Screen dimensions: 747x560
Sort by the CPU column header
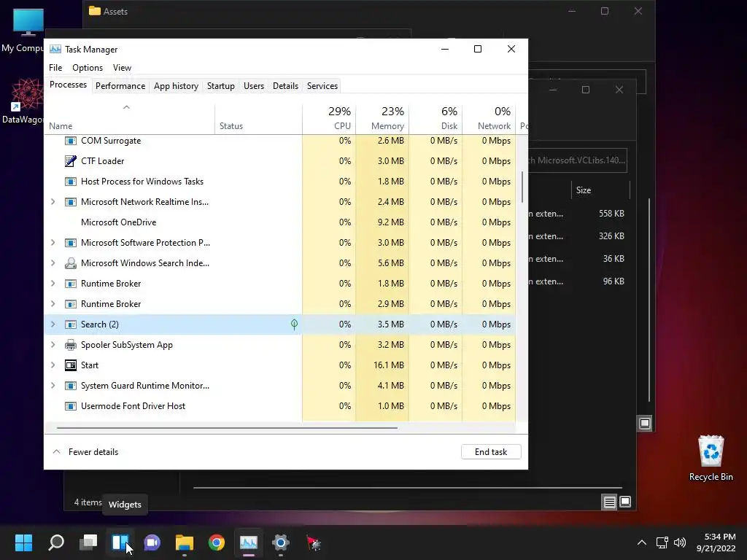point(329,119)
